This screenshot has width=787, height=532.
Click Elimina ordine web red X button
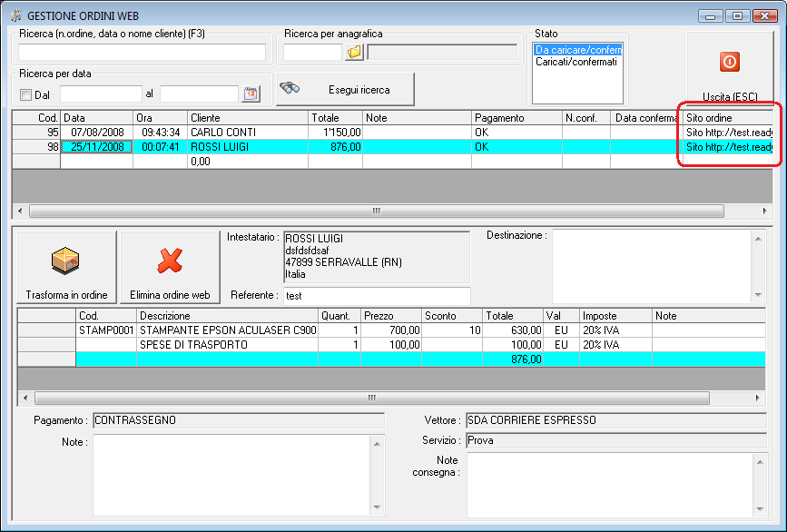pyautogui.click(x=170, y=267)
